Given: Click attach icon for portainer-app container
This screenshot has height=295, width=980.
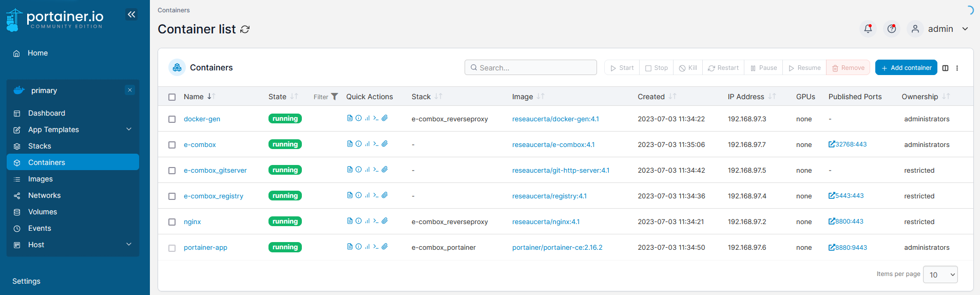Looking at the screenshot, I should [385, 247].
